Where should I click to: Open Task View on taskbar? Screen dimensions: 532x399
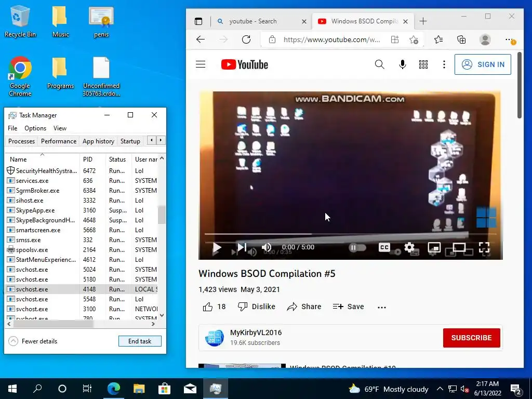[87, 389]
